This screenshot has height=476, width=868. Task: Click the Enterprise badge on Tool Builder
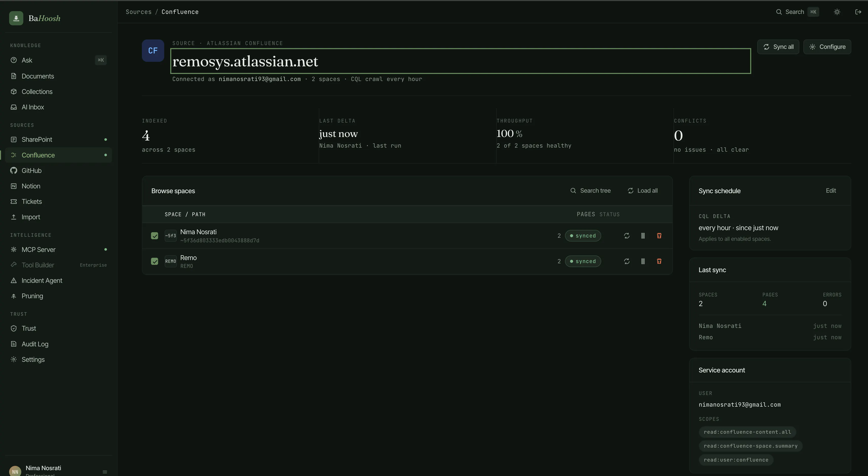pos(93,265)
